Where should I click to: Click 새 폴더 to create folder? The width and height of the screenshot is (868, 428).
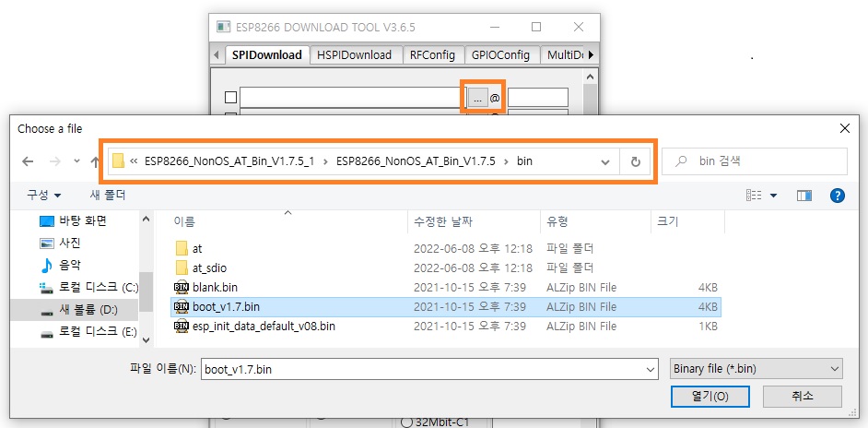click(108, 196)
